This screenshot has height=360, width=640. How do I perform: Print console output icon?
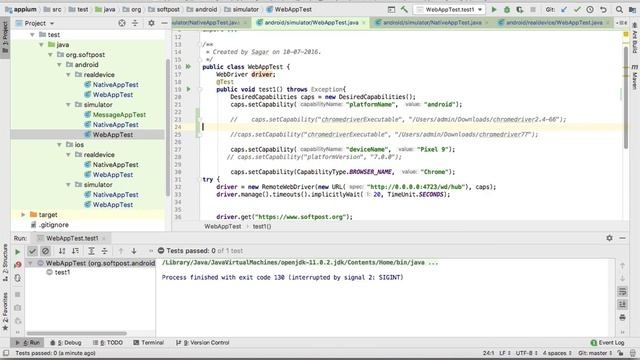pos(622,317)
